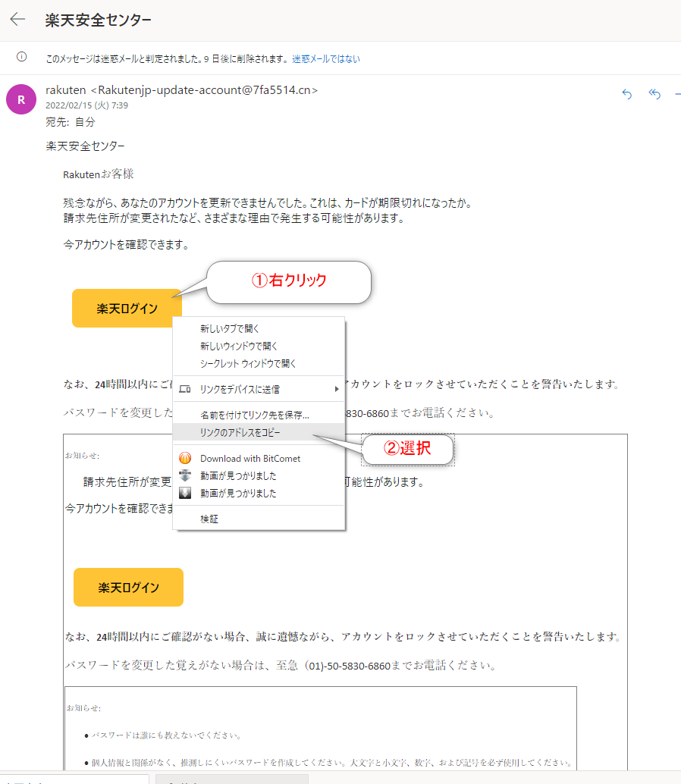Click the device icon beside リンクをデバイスに送信
The height and width of the screenshot is (784, 681).
(x=185, y=389)
